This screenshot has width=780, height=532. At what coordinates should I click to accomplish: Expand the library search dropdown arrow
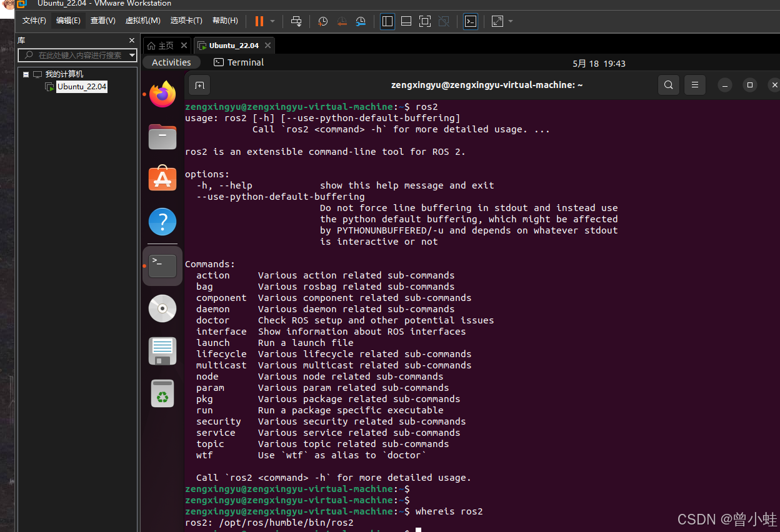click(132, 55)
